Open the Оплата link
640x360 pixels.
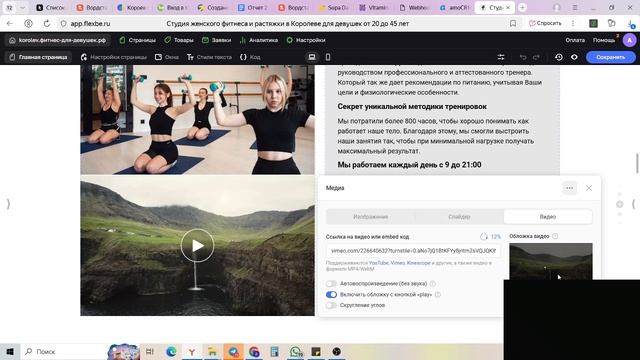point(575,40)
